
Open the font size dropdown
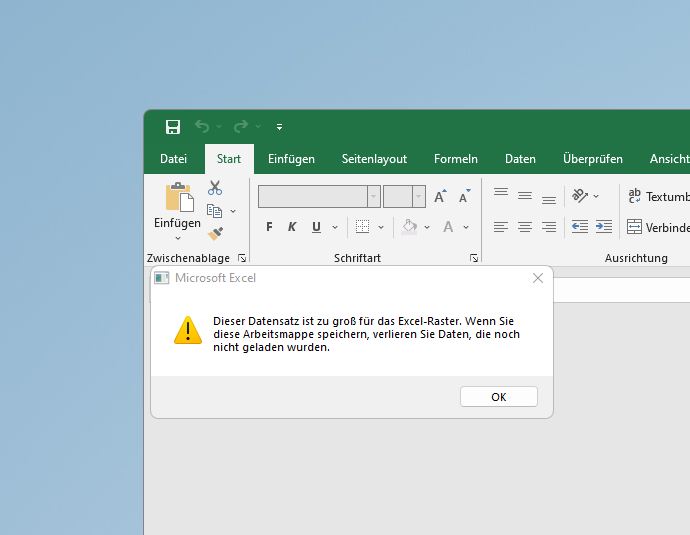click(419, 197)
